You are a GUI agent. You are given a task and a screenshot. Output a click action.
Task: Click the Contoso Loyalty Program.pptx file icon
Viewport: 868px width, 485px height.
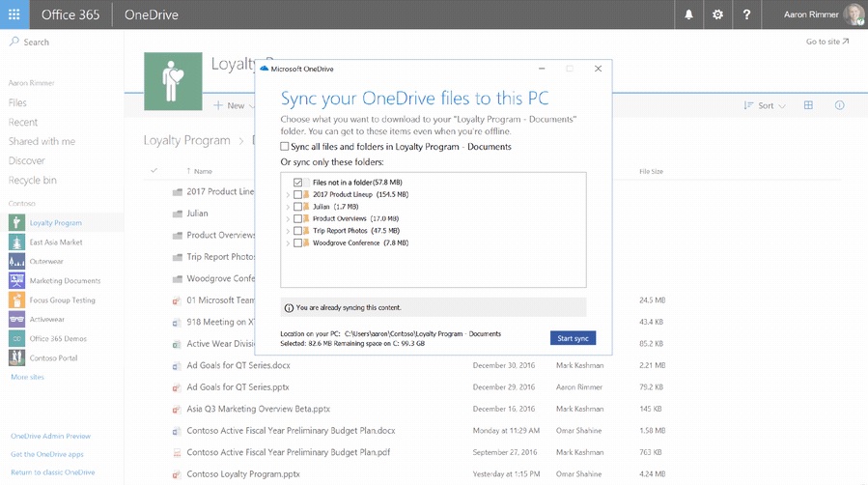tap(177, 474)
